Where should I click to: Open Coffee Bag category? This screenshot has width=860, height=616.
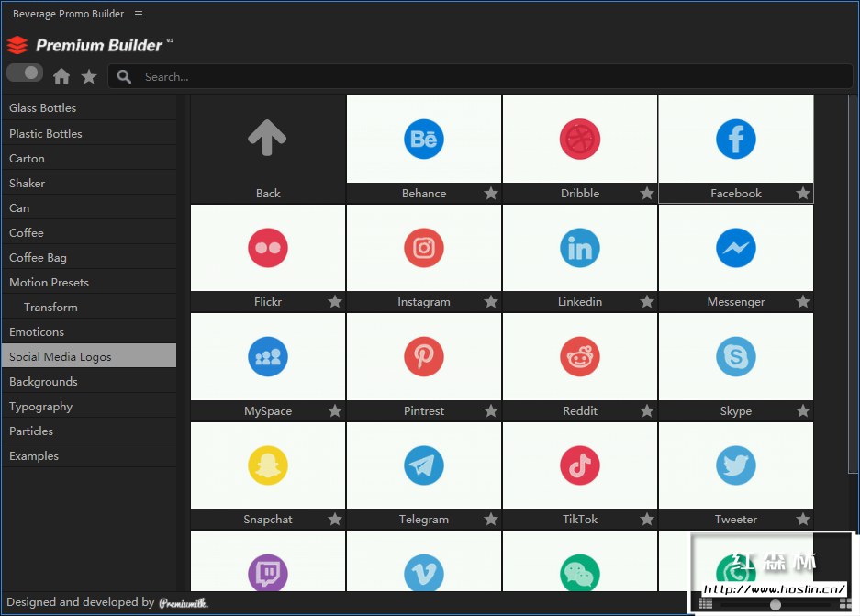pos(89,257)
